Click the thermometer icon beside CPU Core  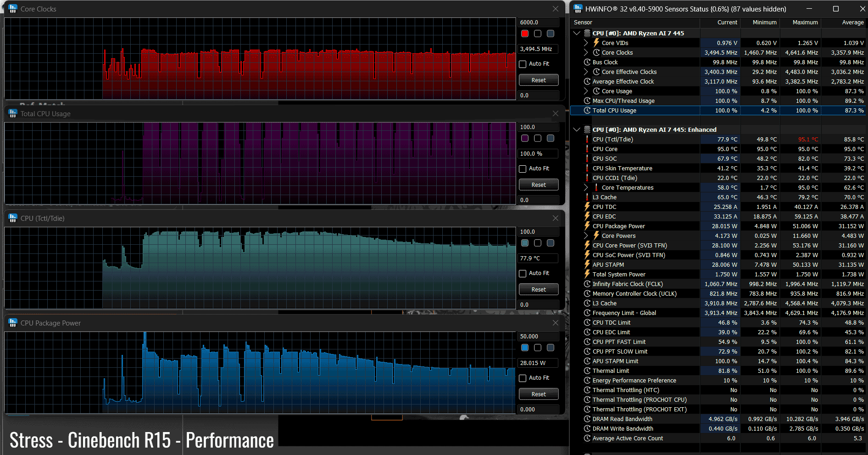point(587,149)
